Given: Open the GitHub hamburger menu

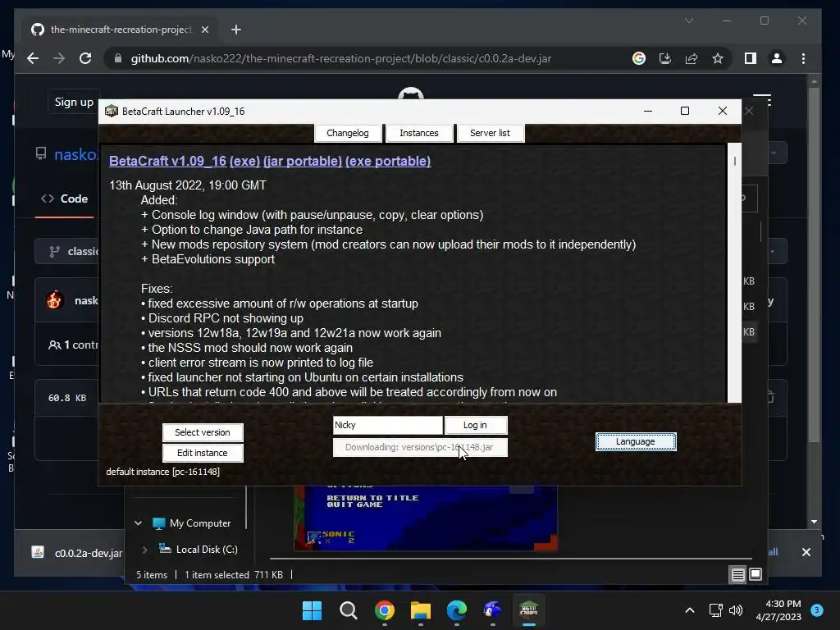Looking at the screenshot, I should [762, 100].
